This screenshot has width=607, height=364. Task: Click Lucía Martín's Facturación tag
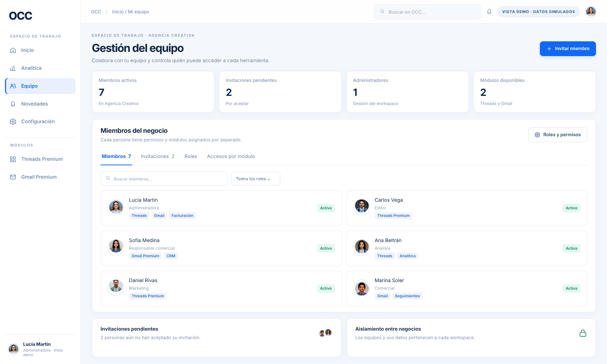pos(182,216)
